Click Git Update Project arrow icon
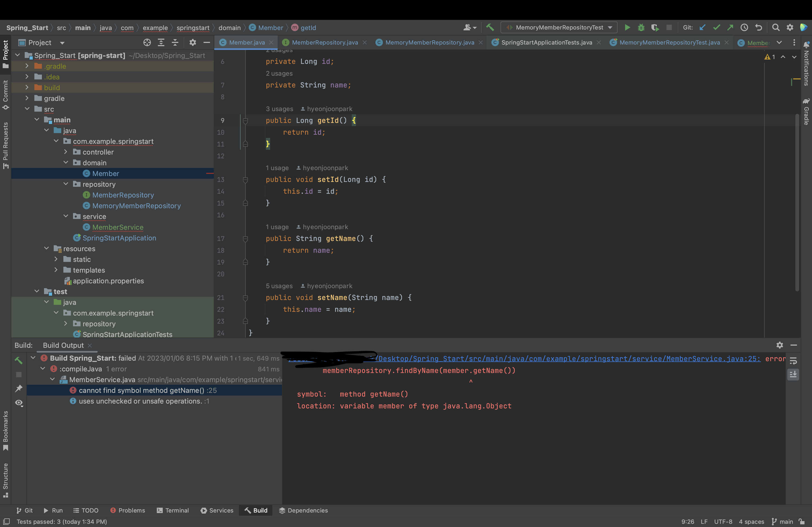Viewport: 812px width, 527px height. tap(702, 28)
